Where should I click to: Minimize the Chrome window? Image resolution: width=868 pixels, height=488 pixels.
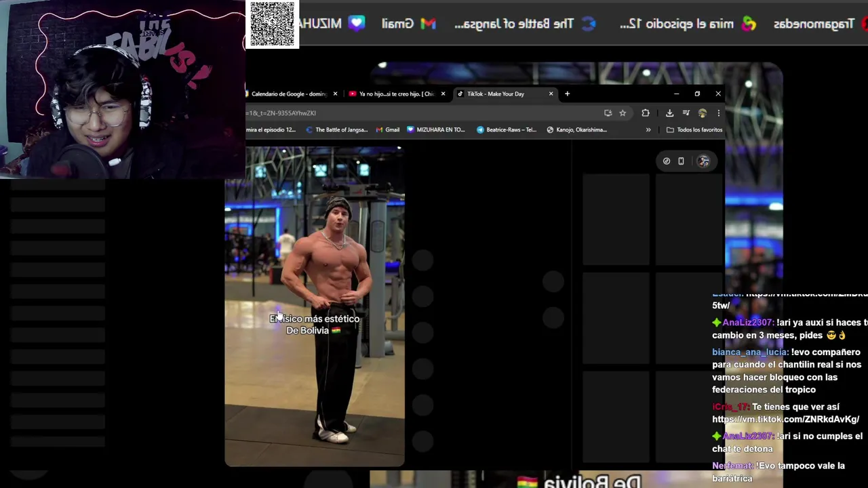tap(676, 94)
